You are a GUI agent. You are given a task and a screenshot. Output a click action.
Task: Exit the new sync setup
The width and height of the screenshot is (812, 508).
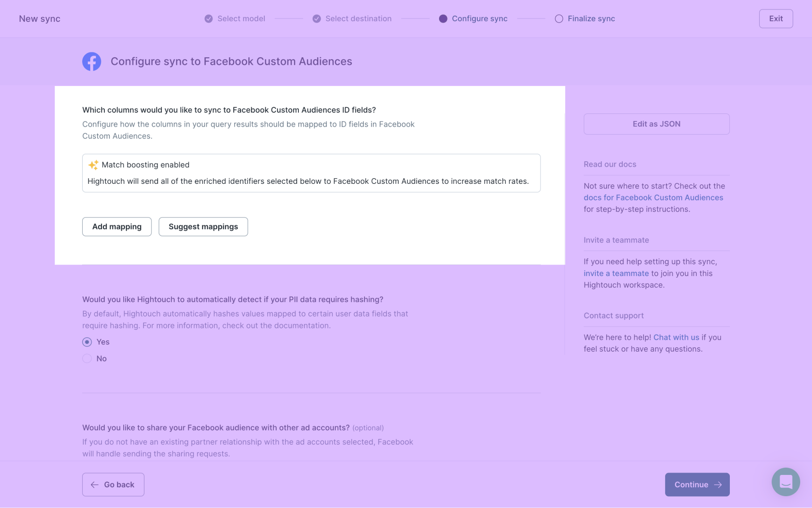point(776,19)
